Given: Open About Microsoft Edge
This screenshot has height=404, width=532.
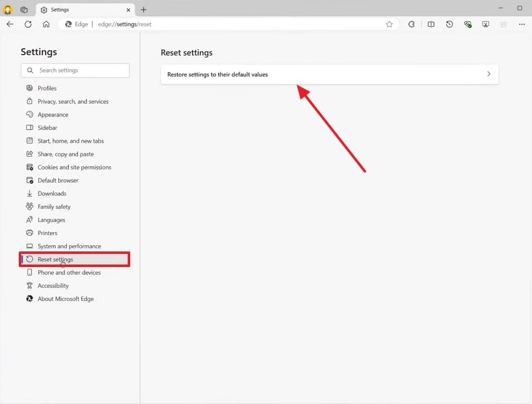Looking at the screenshot, I should coord(64,298).
